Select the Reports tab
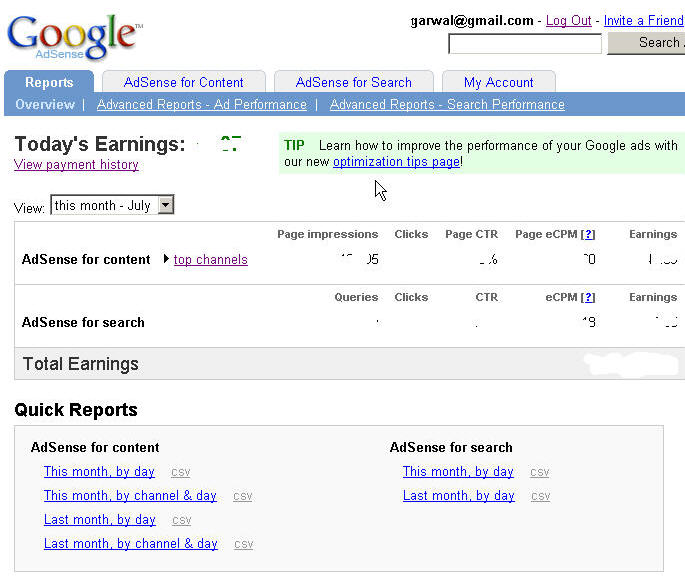 click(49, 83)
